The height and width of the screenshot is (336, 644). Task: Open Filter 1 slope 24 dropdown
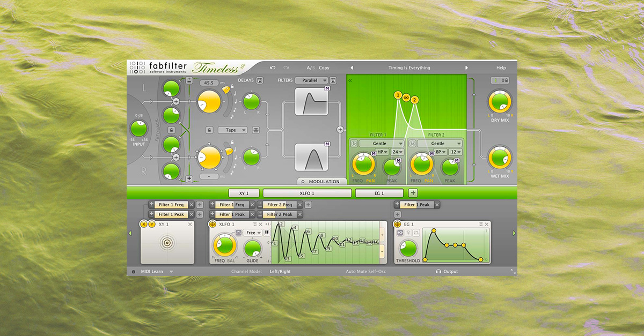pos(398,152)
